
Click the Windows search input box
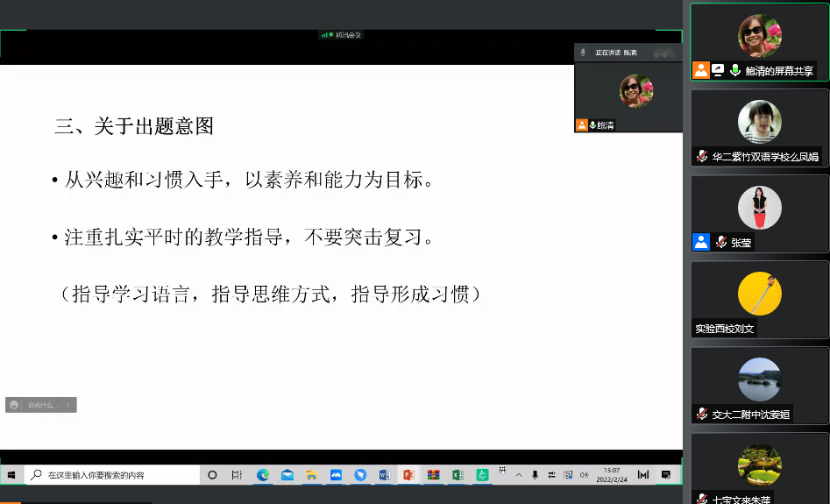point(114,475)
